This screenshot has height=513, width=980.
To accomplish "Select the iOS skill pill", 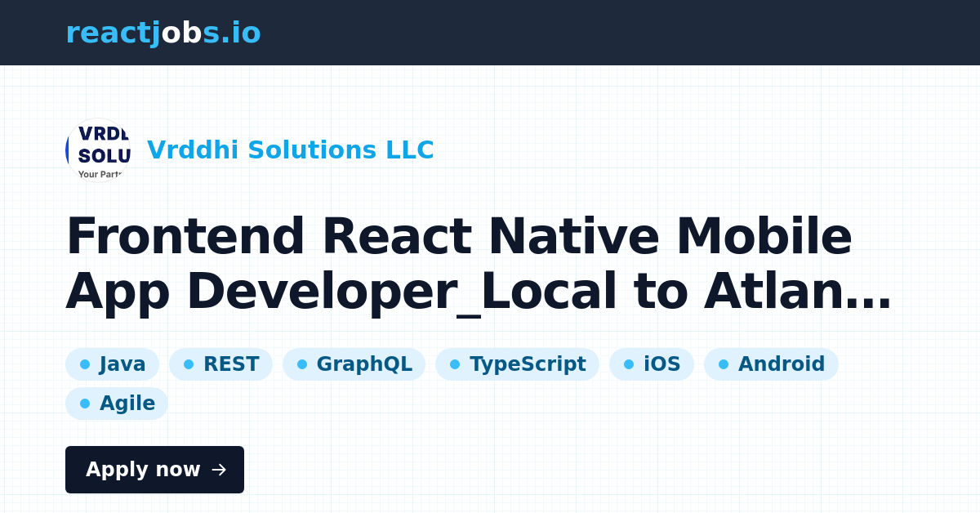I will point(652,364).
